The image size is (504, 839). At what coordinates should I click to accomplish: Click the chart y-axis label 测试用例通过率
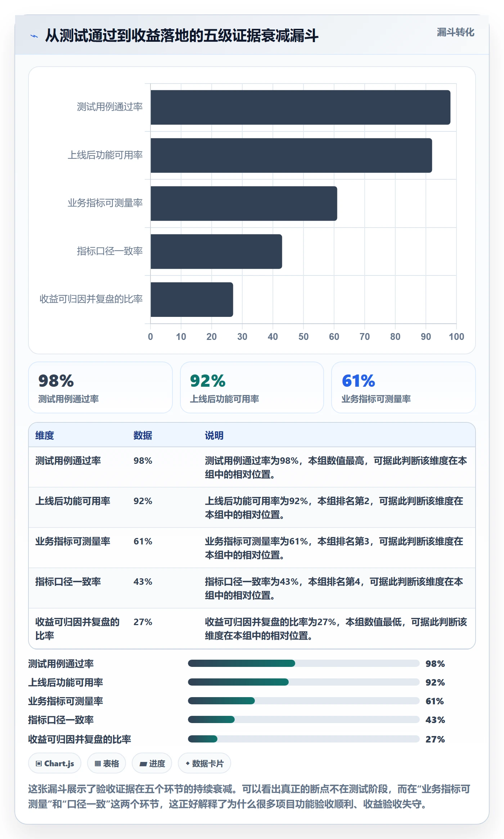point(110,107)
